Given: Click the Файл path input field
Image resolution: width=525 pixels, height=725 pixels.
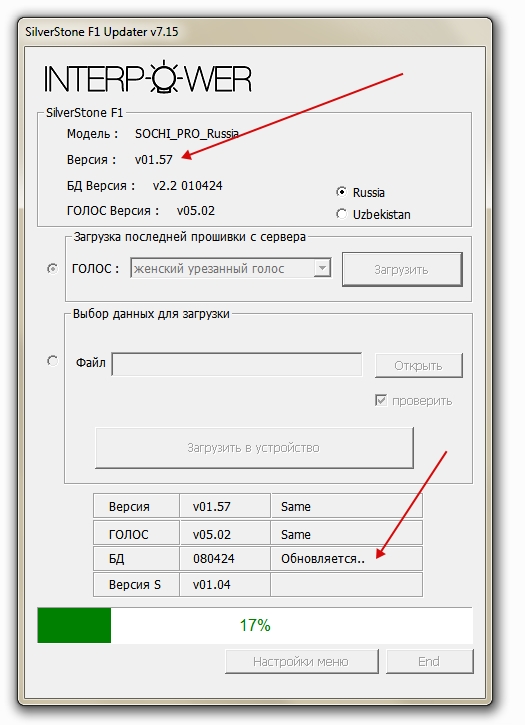Looking at the screenshot, I should coord(237,364).
